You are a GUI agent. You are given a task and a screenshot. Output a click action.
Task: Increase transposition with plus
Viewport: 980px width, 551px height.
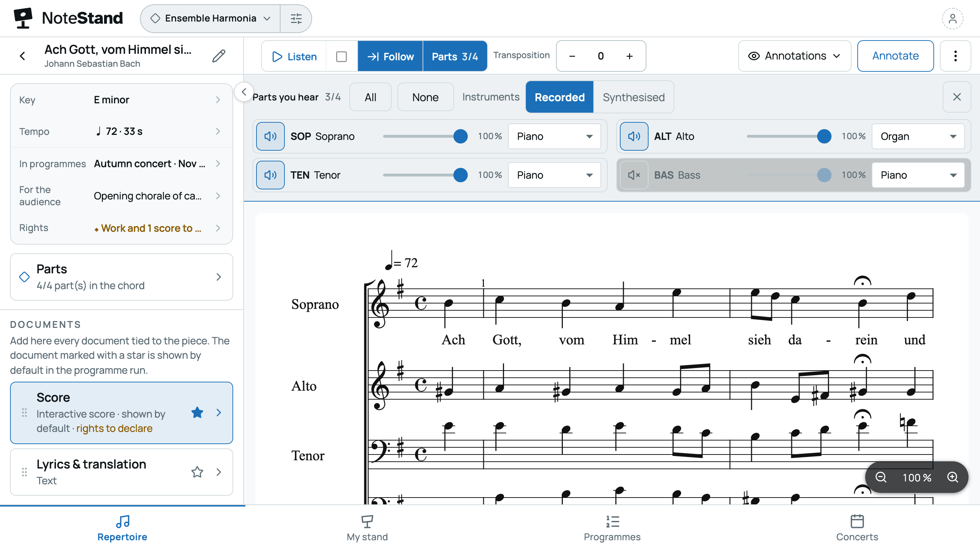coord(630,56)
